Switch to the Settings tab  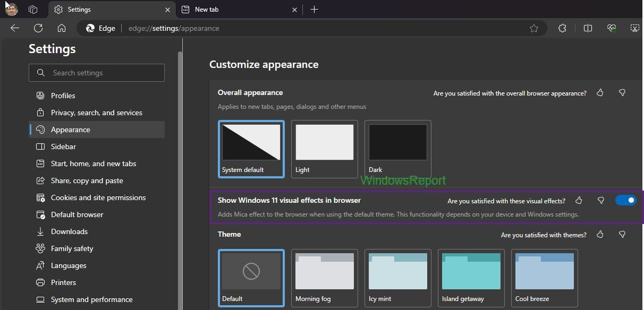pyautogui.click(x=112, y=10)
